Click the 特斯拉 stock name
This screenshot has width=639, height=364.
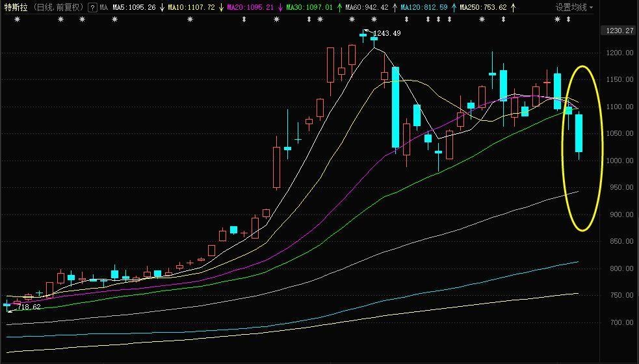click(x=16, y=8)
